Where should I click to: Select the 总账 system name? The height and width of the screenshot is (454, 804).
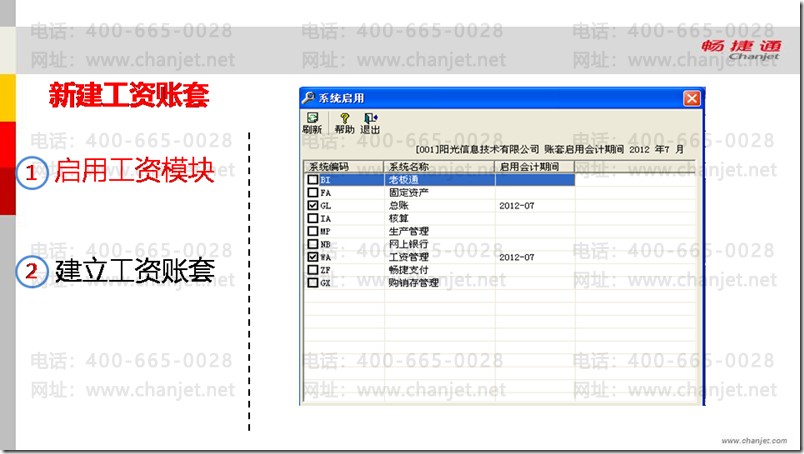[398, 205]
